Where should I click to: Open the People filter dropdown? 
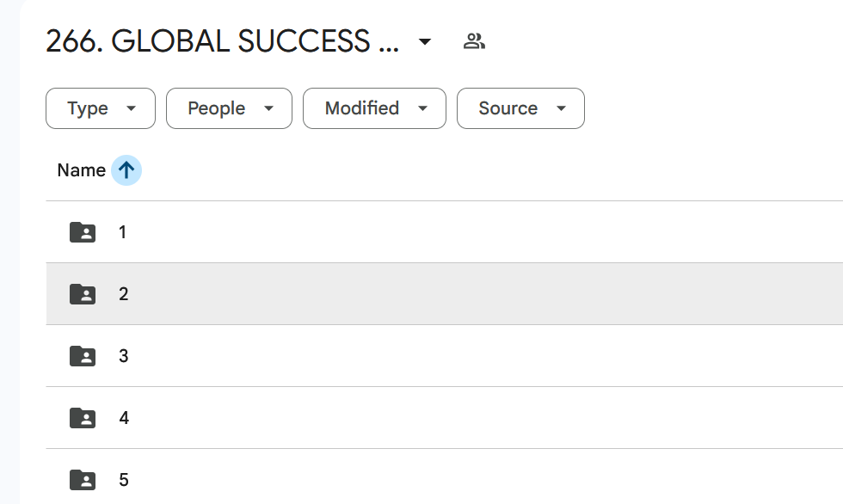pos(229,108)
